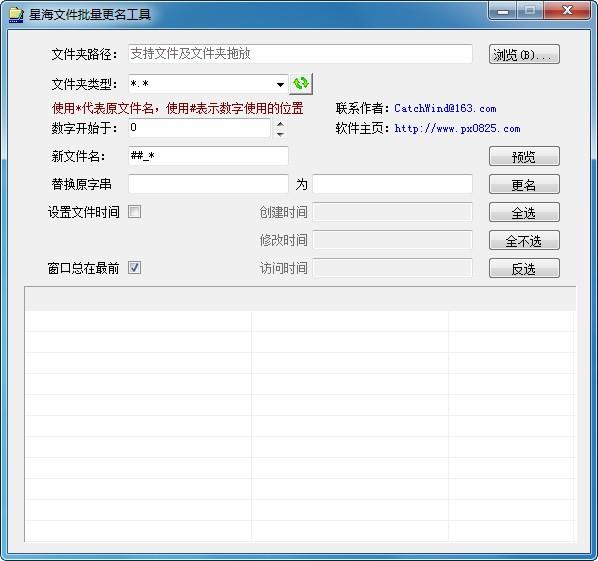
Task: Click the folder icon in title bar
Action: [16, 15]
